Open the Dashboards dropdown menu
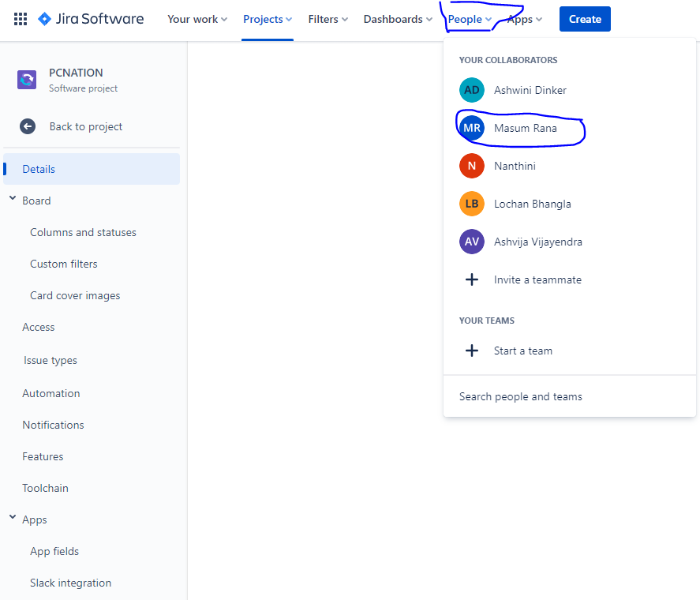 tap(398, 19)
